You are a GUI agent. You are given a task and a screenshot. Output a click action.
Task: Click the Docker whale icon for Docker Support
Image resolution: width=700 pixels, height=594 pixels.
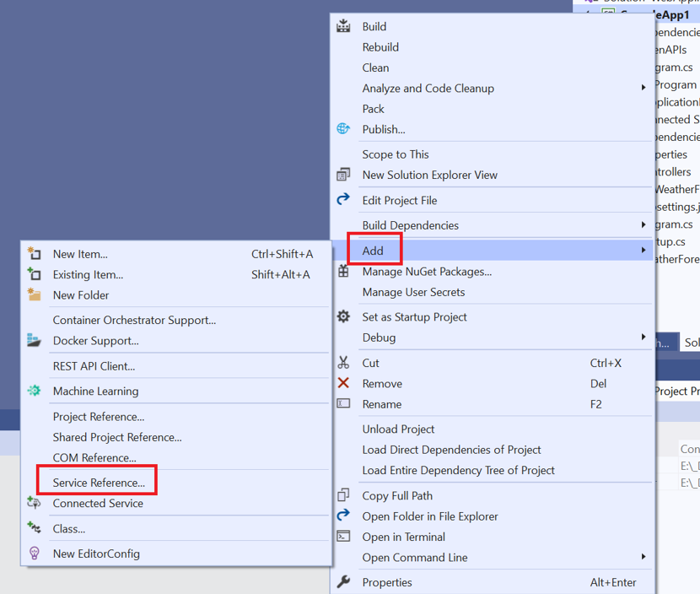[33, 343]
